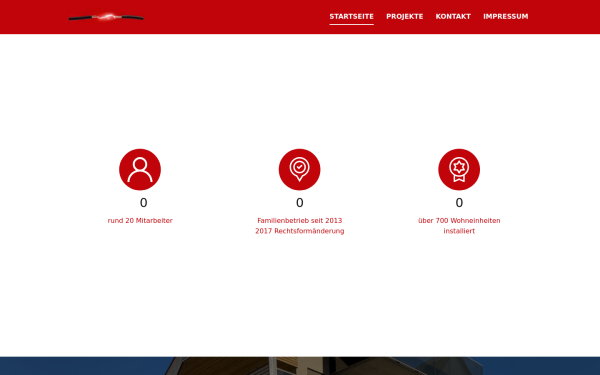Go to the Projekte page
This screenshot has width=600, height=375.
tap(404, 16)
